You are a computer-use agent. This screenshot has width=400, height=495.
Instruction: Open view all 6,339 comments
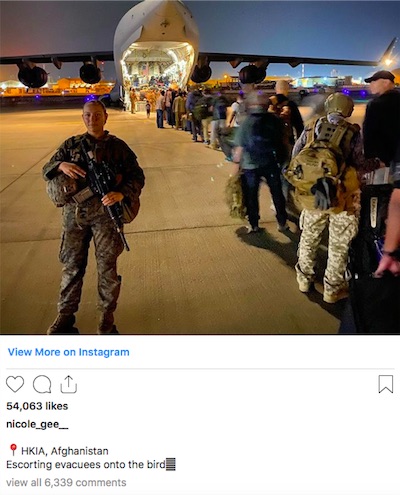(66, 482)
